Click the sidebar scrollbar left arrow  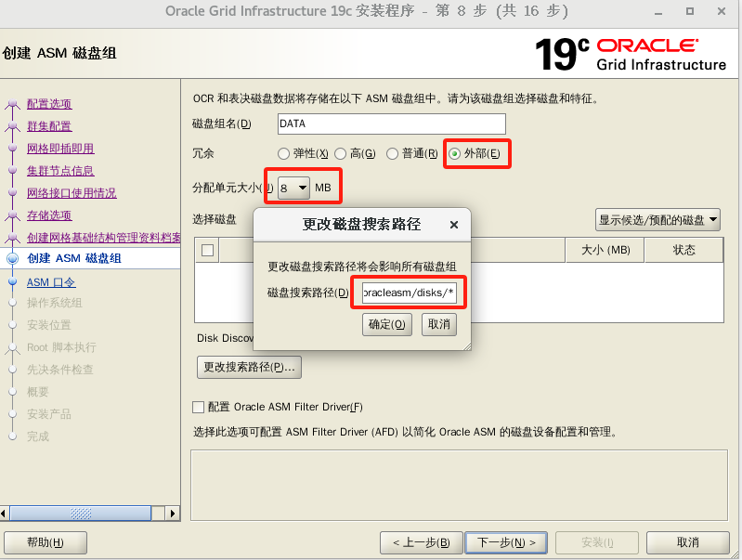[x=4, y=514]
